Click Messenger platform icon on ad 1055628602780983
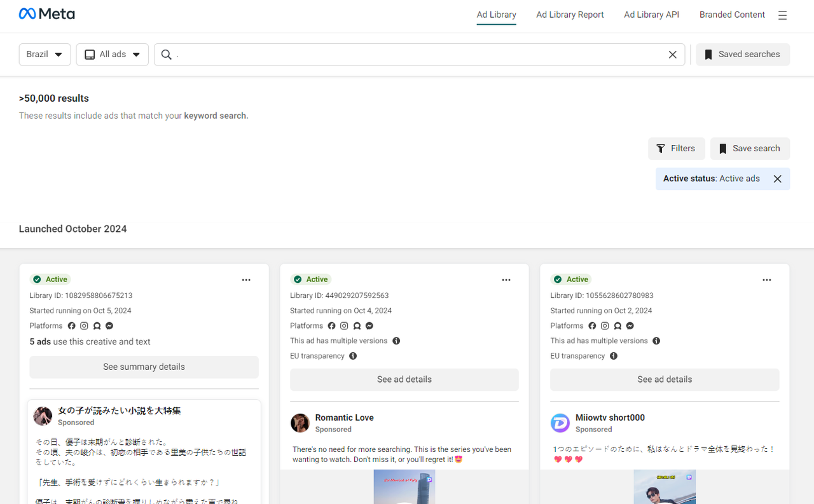Image resolution: width=814 pixels, height=504 pixels. tap(630, 326)
